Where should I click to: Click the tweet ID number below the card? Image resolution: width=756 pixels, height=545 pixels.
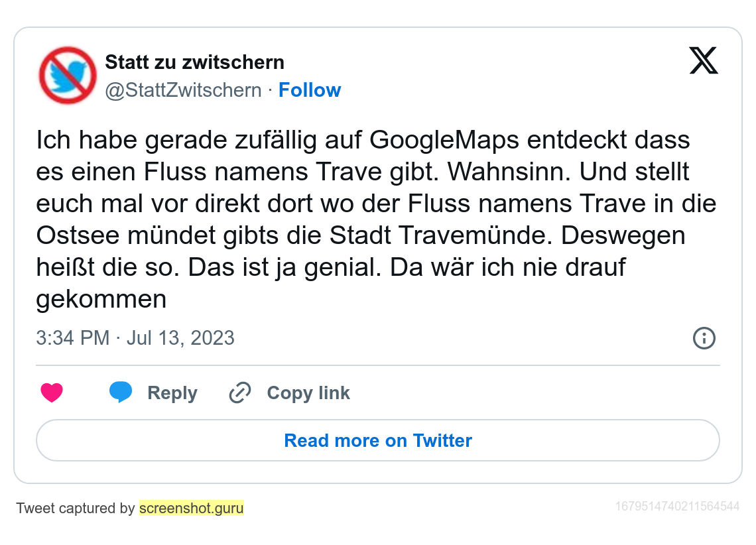(x=677, y=507)
